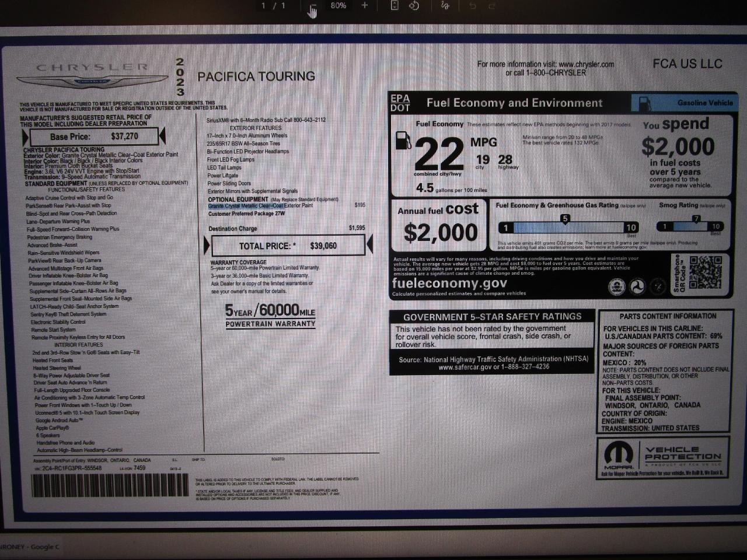
Task: Click the www.safercar.gov text
Action: click(x=465, y=367)
